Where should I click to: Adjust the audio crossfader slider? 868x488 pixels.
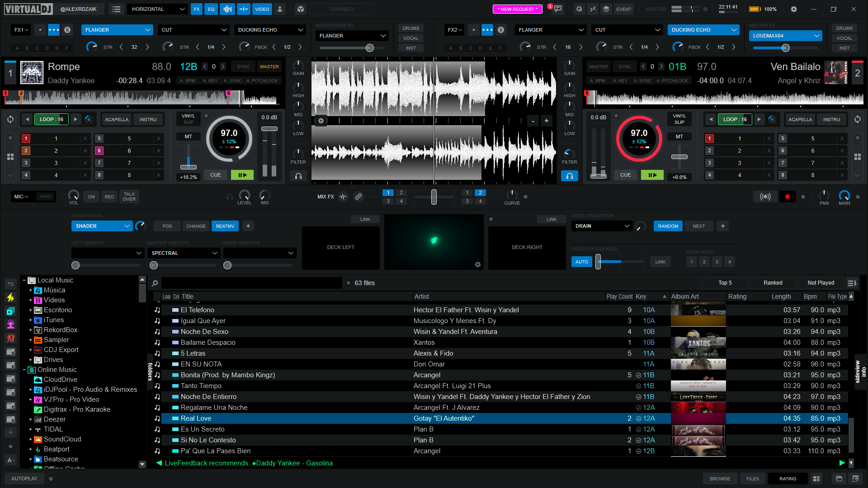(434, 197)
